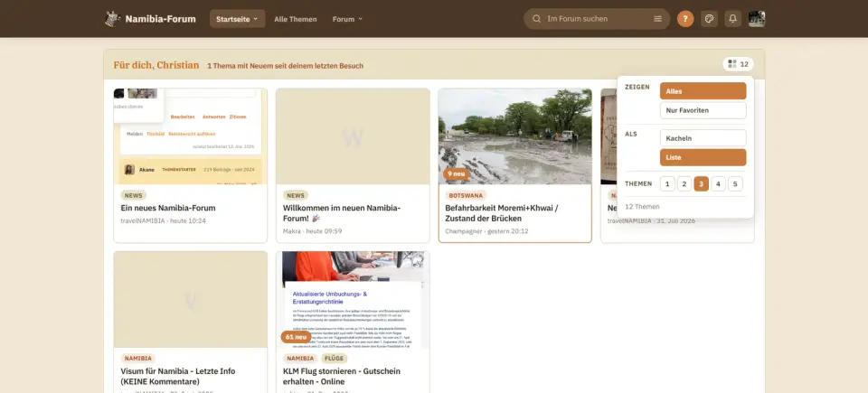
Task: Click the magnifier search icon
Action: (x=536, y=19)
